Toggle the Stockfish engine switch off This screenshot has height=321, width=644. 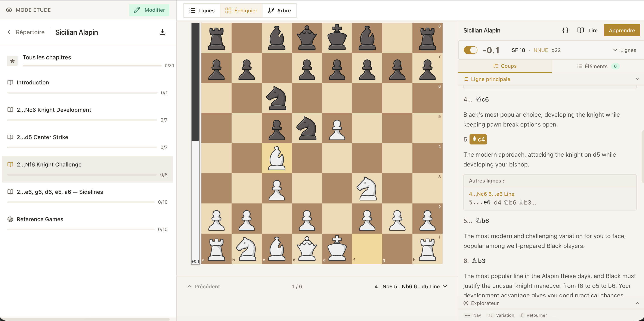[x=470, y=50]
